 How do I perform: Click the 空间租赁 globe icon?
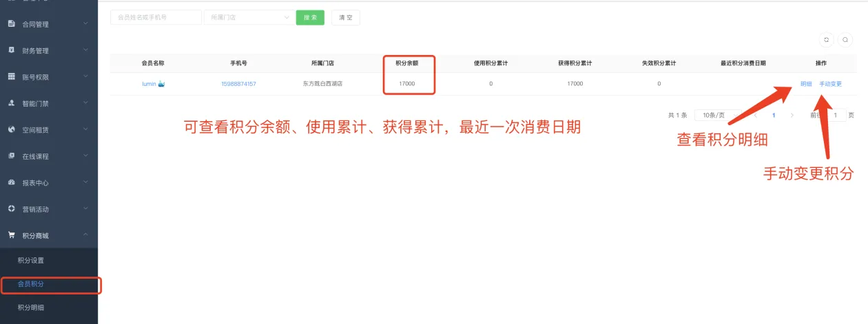(11, 129)
